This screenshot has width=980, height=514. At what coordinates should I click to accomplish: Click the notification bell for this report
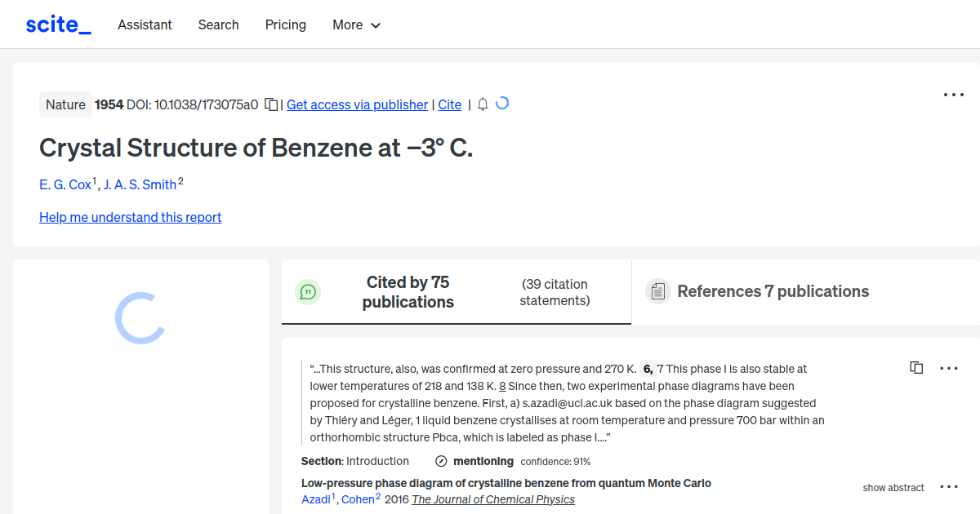point(482,104)
